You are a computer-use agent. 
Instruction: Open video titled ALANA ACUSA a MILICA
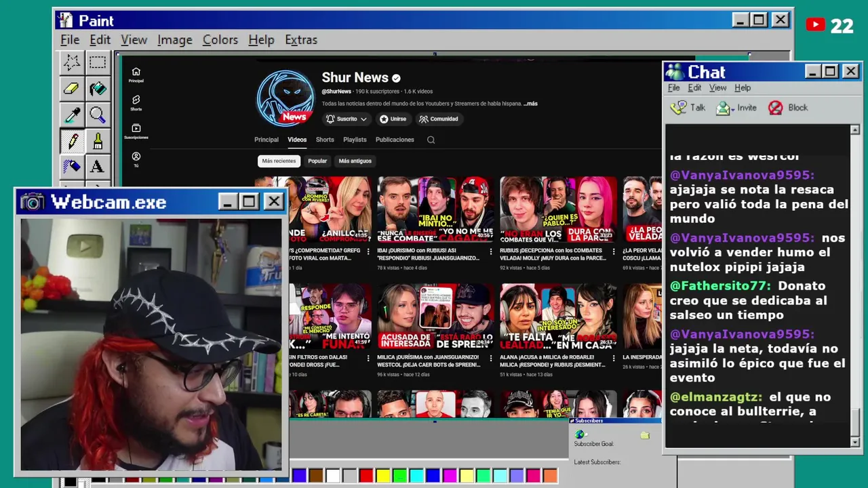tap(553, 361)
